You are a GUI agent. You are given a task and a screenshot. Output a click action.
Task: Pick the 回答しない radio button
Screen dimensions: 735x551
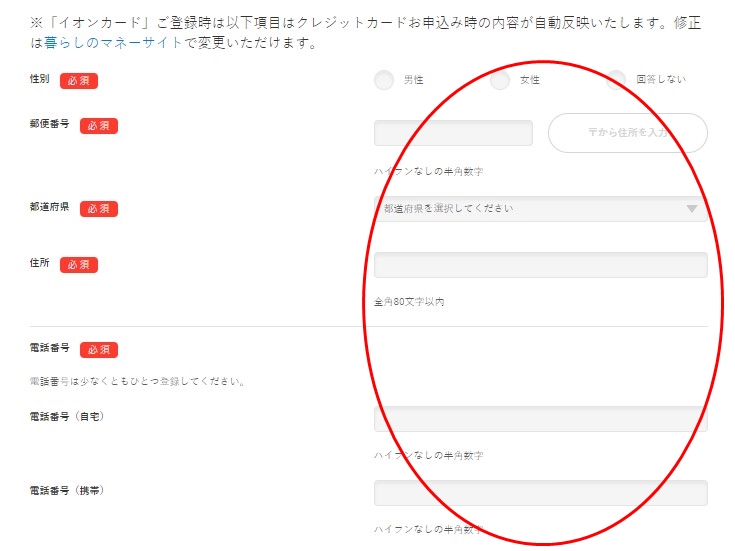(x=616, y=80)
